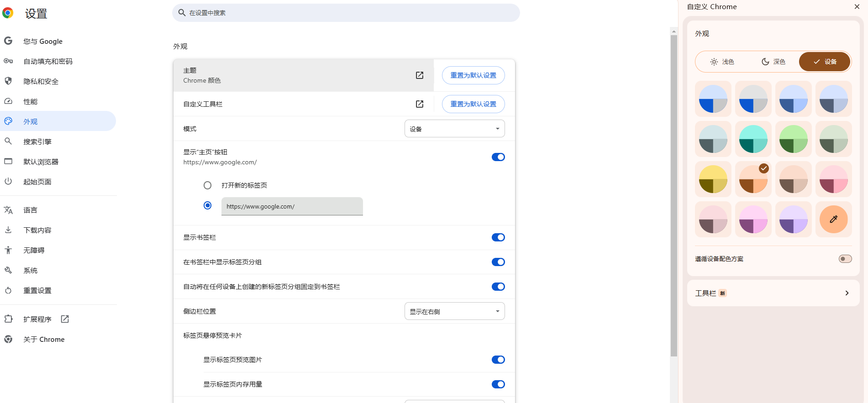
Task: Click the https://www.google.com/ URL input field
Action: pos(292,206)
